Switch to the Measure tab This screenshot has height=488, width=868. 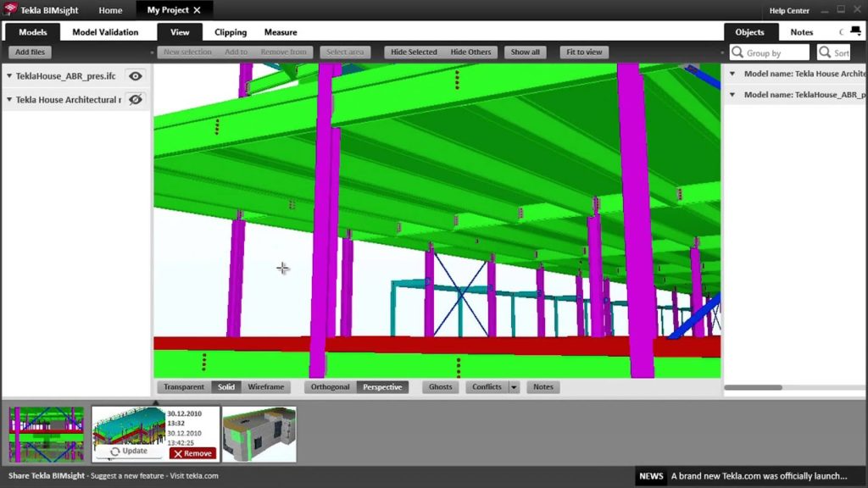point(281,32)
